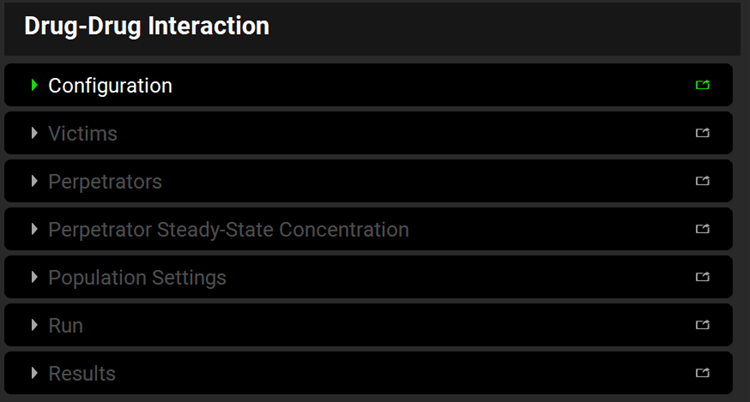
Task: Expand the Population Settings disclosure arrow
Action: [x=35, y=278]
